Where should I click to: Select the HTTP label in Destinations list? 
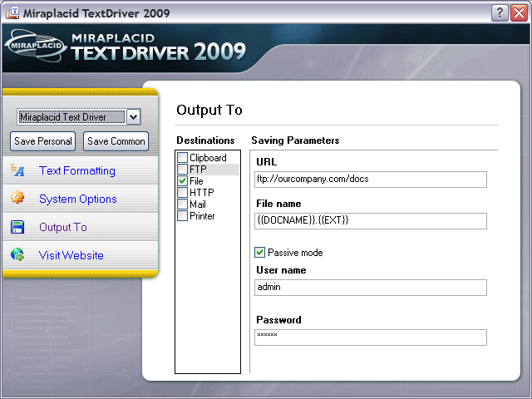click(202, 192)
